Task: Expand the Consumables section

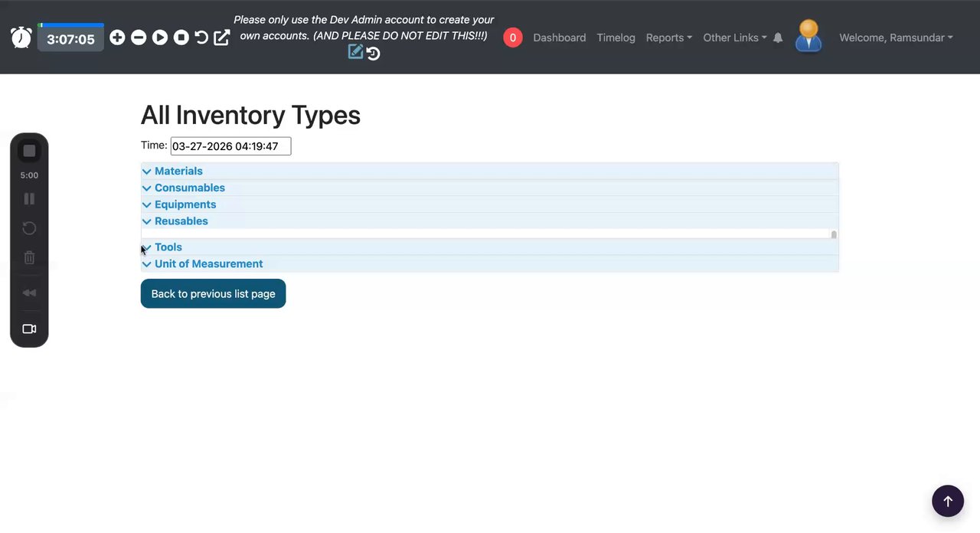Action: click(189, 188)
